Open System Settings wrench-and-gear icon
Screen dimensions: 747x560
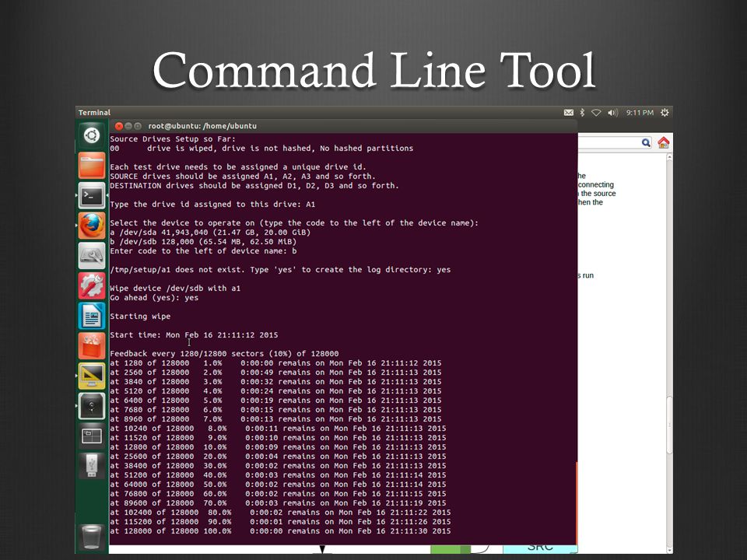92,285
